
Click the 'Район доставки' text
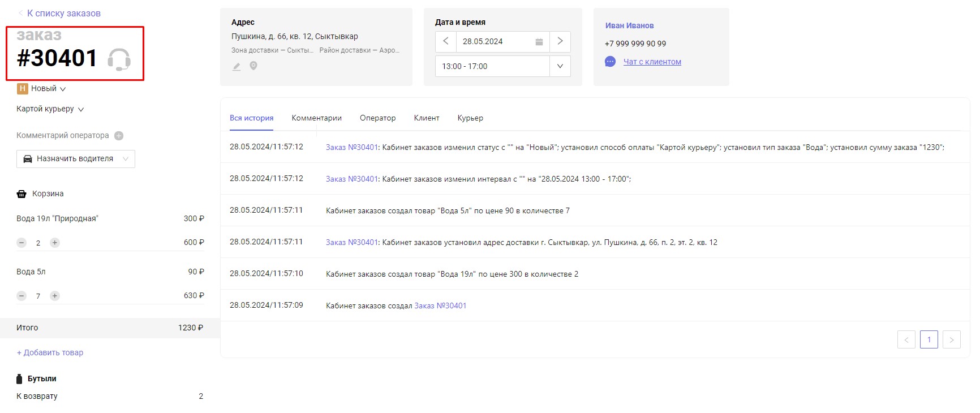click(359, 50)
